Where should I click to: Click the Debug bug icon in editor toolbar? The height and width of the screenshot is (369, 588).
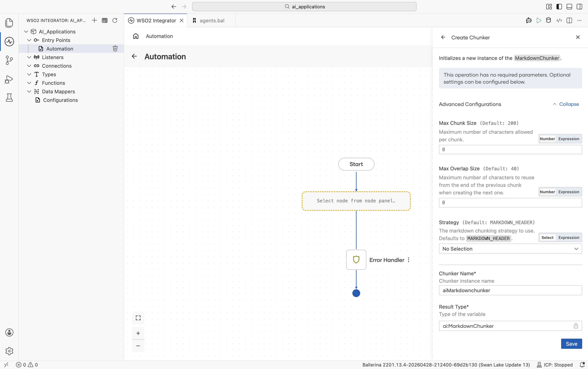[x=549, y=20]
